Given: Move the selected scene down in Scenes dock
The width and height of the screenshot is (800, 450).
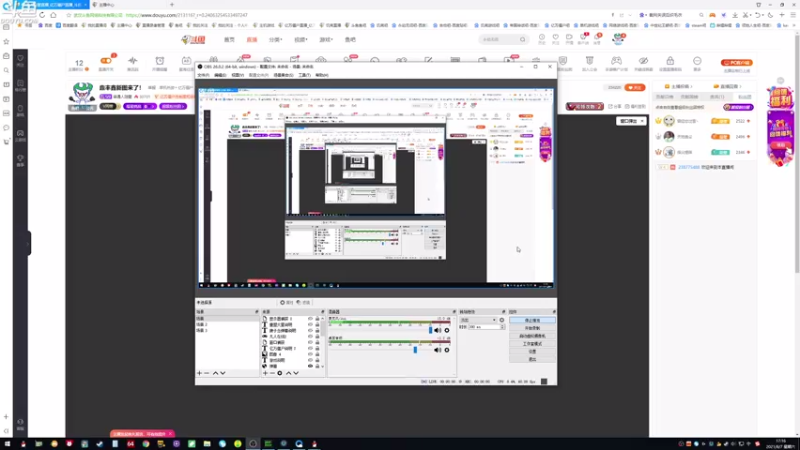Looking at the screenshot, I should 222,373.
